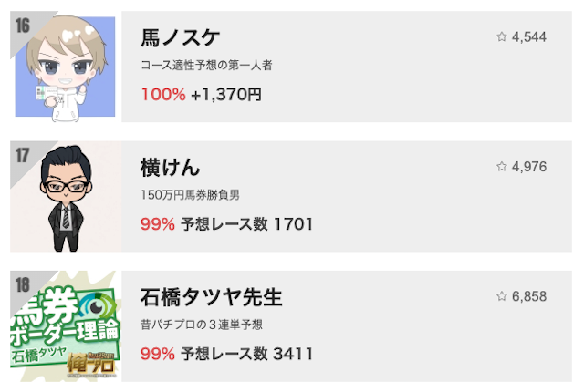Screen dimensions: 584x392
Task: Open 石橋タツヤ's 馬券ボーダー理論 banner image
Action: (68, 328)
